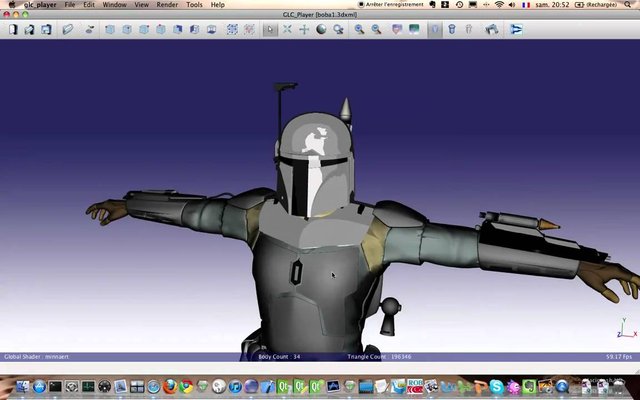Activate the Pan cross-arrows tool
The height and width of the screenshot is (400, 640).
304,29
